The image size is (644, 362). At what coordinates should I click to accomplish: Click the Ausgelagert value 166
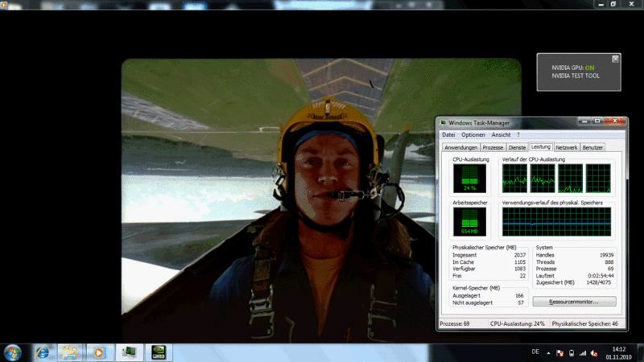coord(519,296)
